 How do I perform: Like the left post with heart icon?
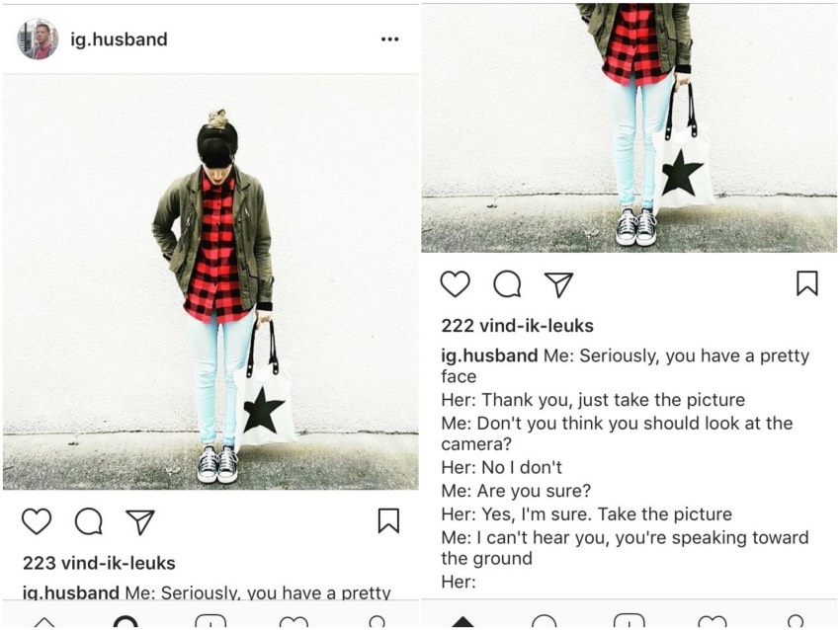[x=37, y=520]
